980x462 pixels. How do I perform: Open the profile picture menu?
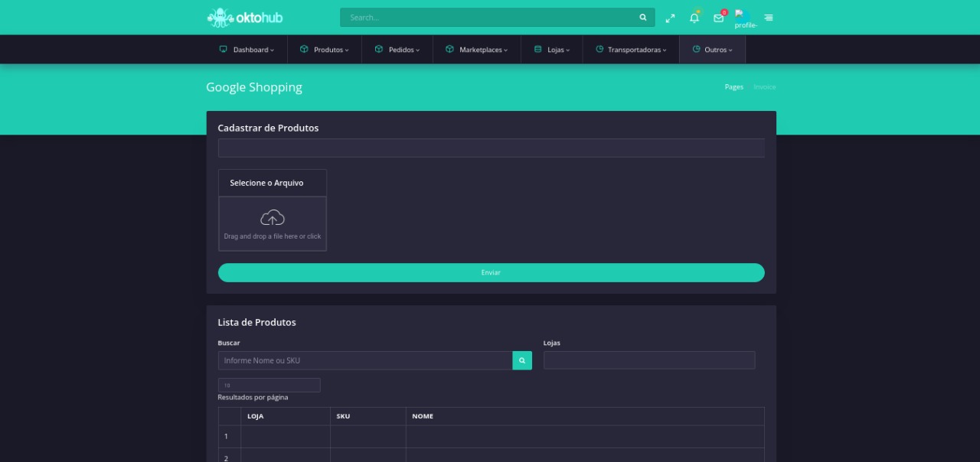(x=744, y=18)
